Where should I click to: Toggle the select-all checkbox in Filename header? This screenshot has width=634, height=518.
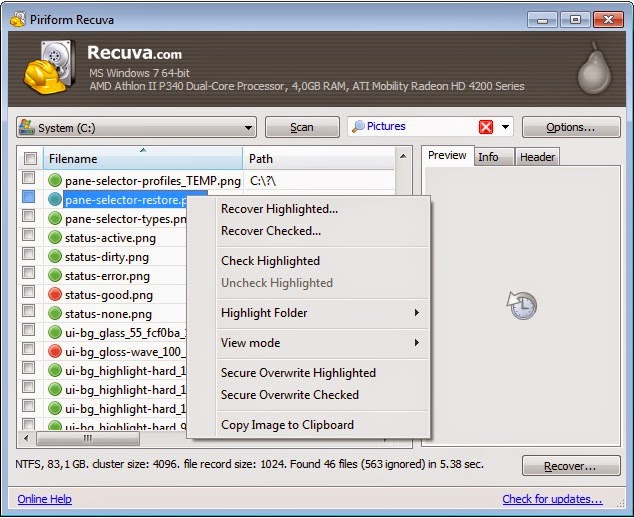coord(30,158)
